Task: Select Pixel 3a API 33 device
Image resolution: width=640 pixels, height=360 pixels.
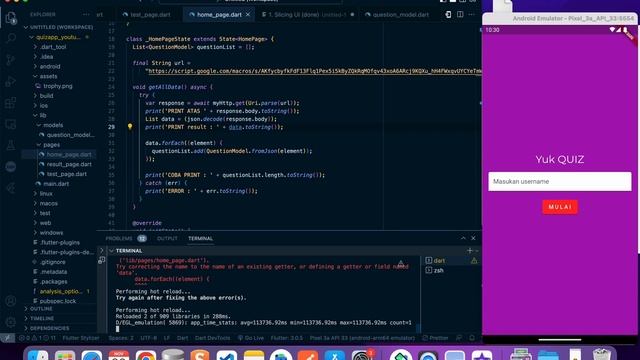Action: (362, 338)
